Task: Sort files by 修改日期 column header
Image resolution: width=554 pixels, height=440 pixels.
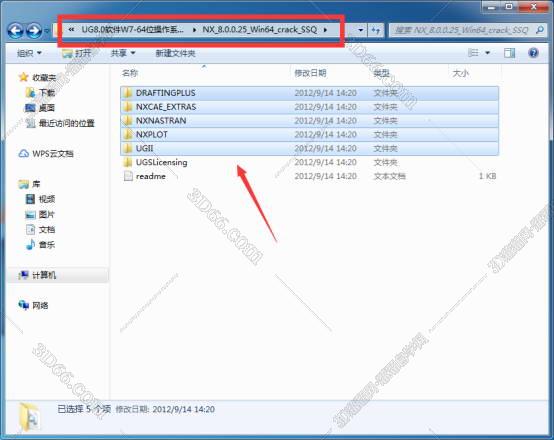Action: coord(310,73)
